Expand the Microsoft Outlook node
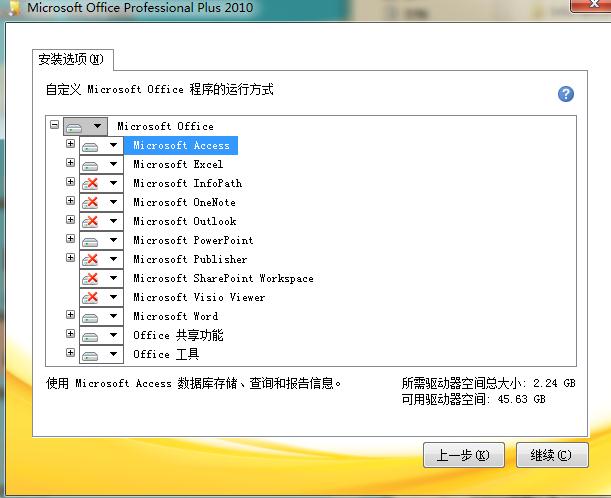611x498 pixels. click(71, 220)
